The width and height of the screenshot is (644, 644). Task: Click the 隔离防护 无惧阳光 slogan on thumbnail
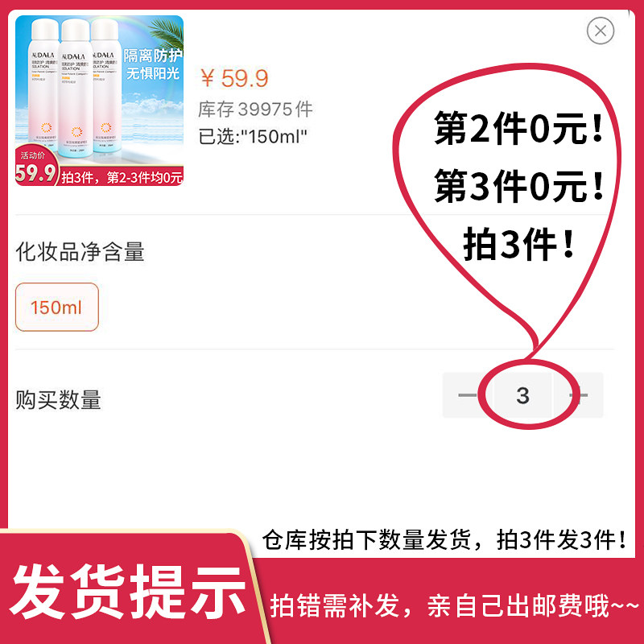(x=153, y=64)
